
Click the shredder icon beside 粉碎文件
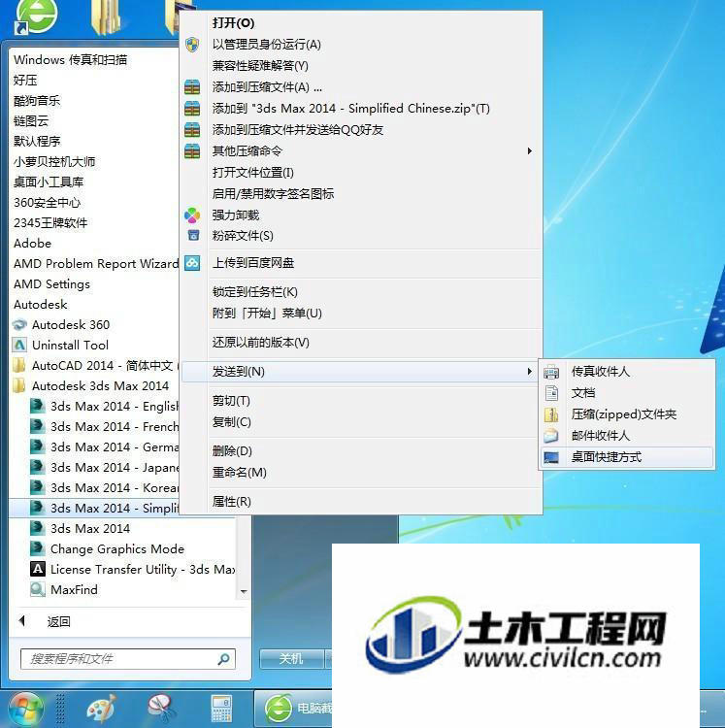point(193,236)
